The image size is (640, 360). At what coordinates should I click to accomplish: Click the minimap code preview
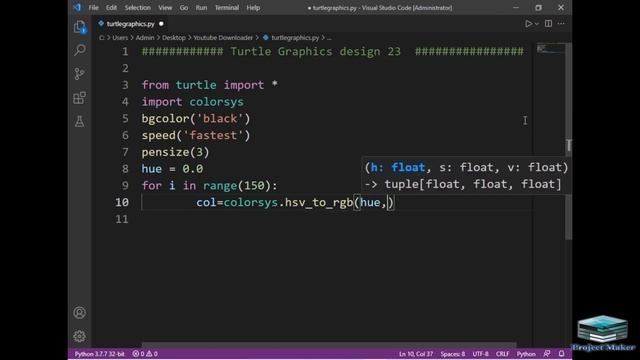pyautogui.click(x=550, y=49)
